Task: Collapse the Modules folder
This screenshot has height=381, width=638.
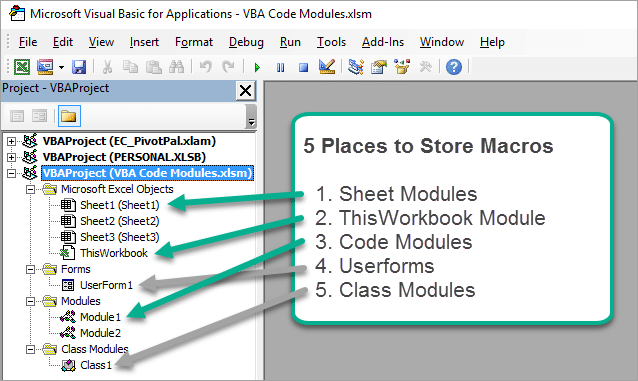Action: pos(30,301)
